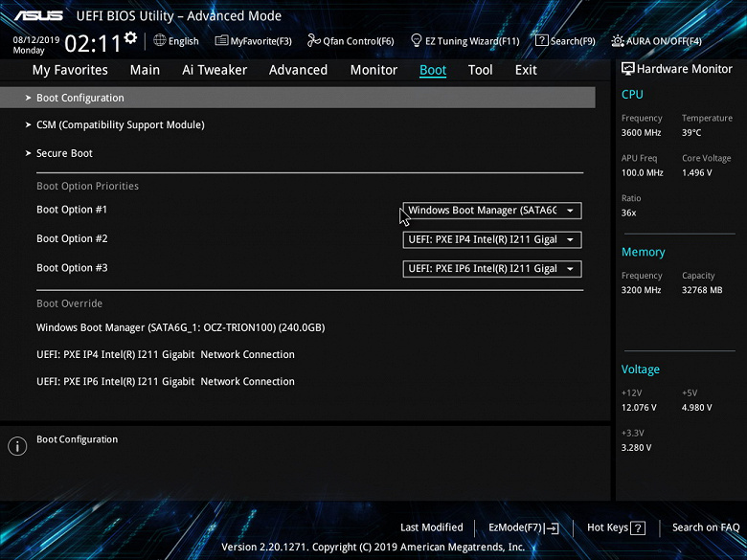The height and width of the screenshot is (560, 747).
Task: Click the Hardware Monitor screen icon
Action: [x=628, y=69]
